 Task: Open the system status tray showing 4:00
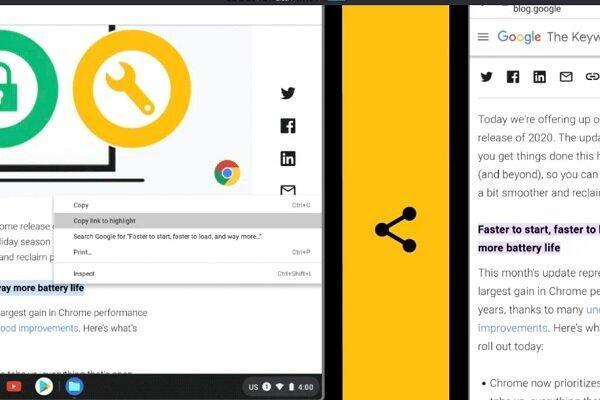click(x=281, y=387)
